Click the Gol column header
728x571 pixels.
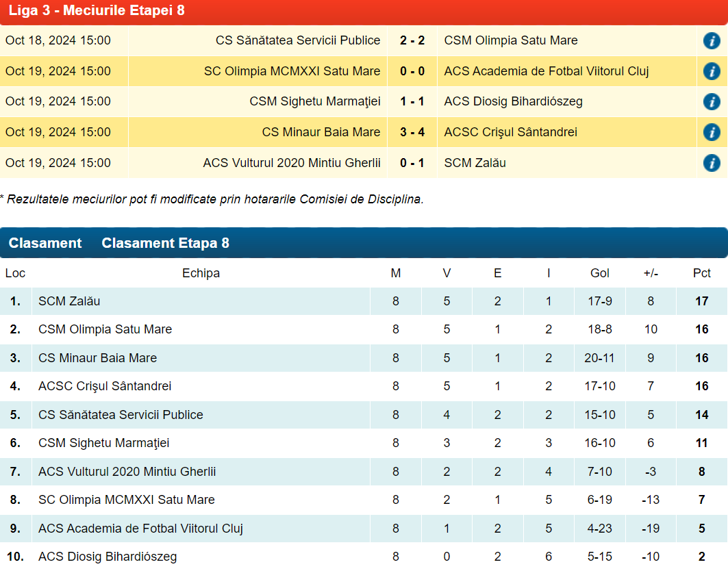click(x=599, y=273)
